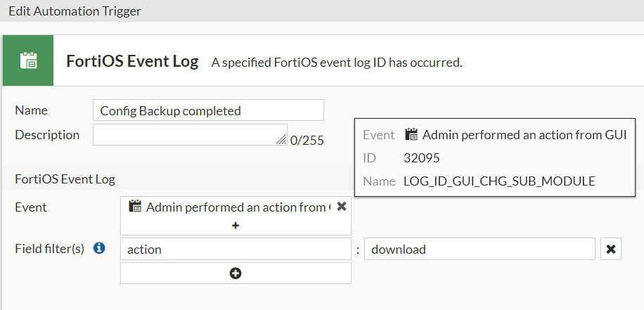Click the Edit Automation Trigger title
The height and width of the screenshot is (310, 644).
75,11
